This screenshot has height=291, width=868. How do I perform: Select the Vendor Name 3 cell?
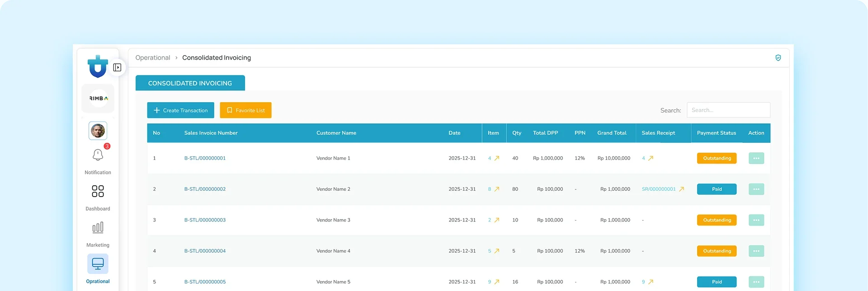pyautogui.click(x=333, y=220)
